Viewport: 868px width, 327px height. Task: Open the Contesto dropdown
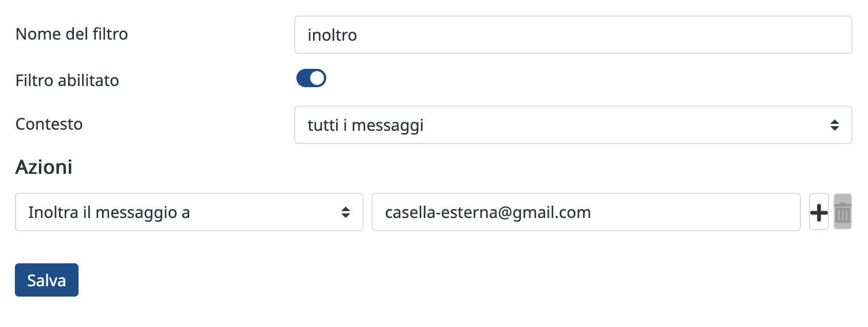click(573, 124)
